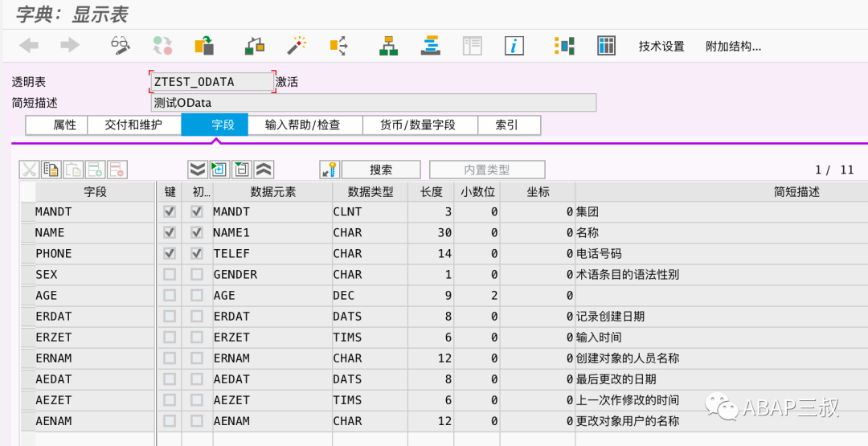This screenshot has width=868, height=446.
Task: Click the insert row icon
Action: tap(95, 170)
